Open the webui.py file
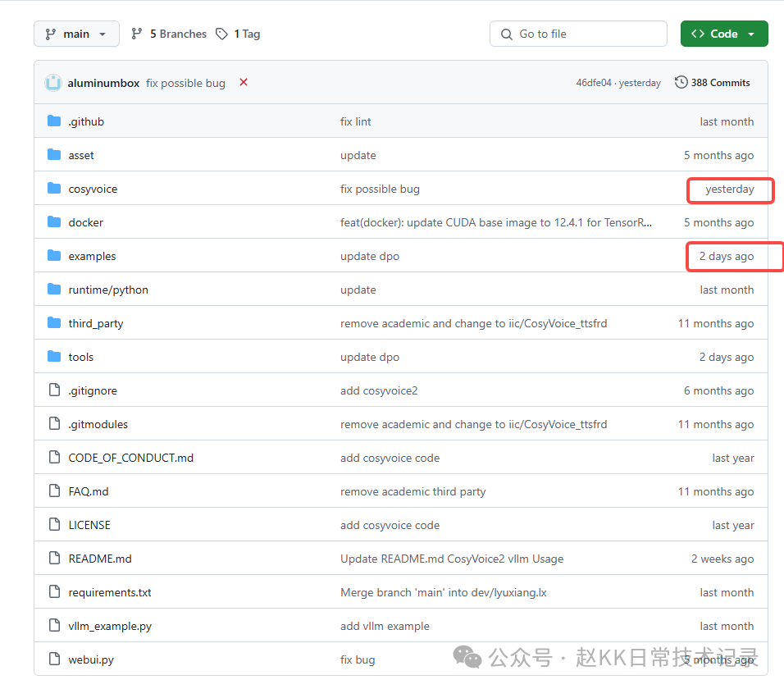 coord(91,659)
